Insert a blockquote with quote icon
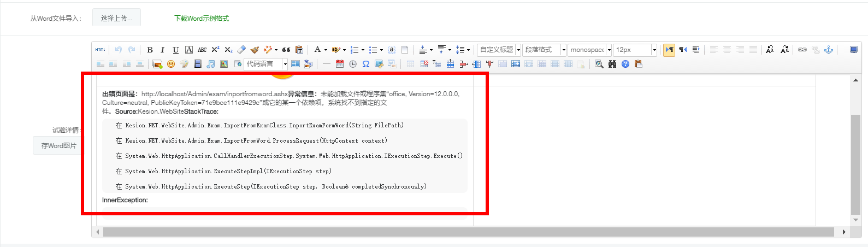The height and width of the screenshot is (247, 868). click(x=286, y=50)
